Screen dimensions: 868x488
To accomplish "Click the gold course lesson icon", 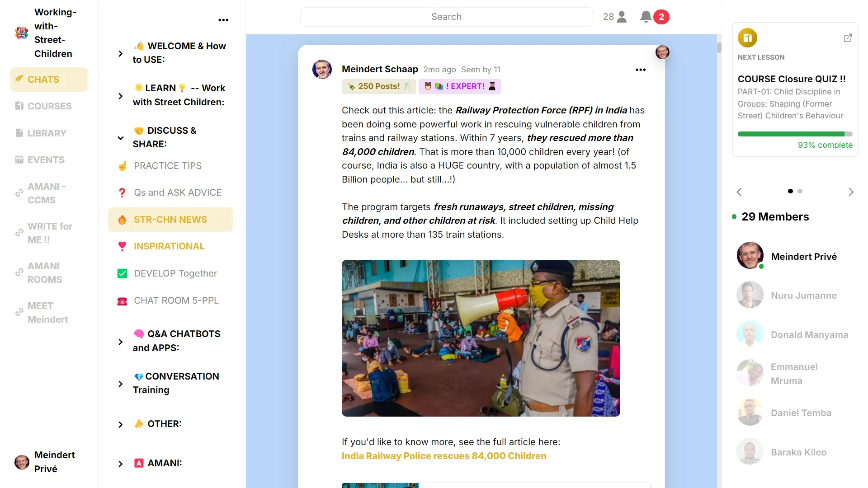I will pos(747,38).
